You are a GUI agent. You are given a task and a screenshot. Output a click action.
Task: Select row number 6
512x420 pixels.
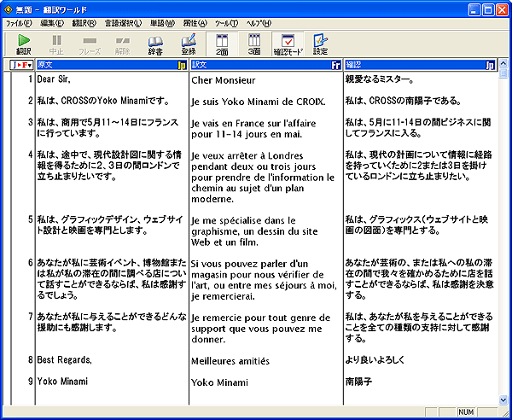coord(31,263)
